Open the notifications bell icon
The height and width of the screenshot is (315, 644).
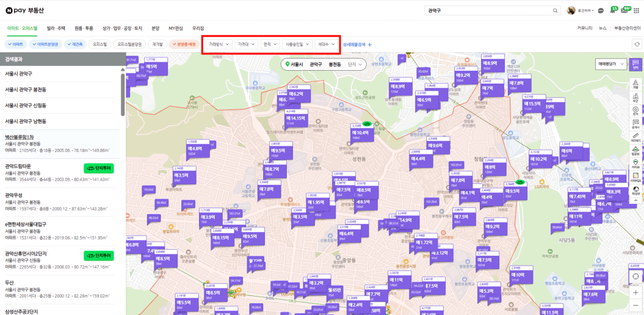615,10
